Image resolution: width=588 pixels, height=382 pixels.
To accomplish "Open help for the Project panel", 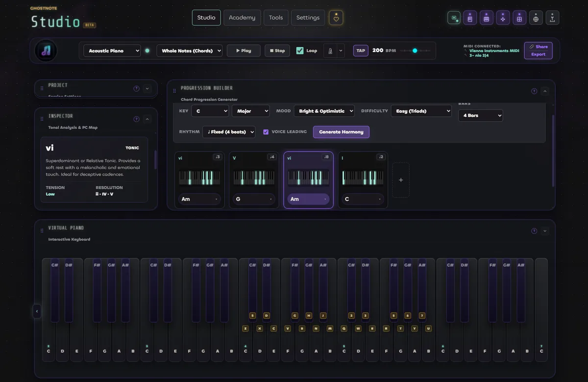I will click(x=137, y=89).
